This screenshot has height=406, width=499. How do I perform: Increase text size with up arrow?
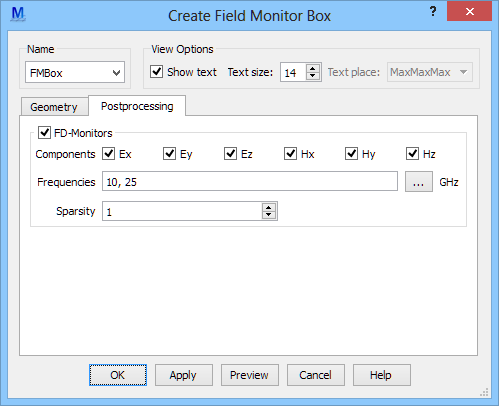pyautogui.click(x=312, y=68)
